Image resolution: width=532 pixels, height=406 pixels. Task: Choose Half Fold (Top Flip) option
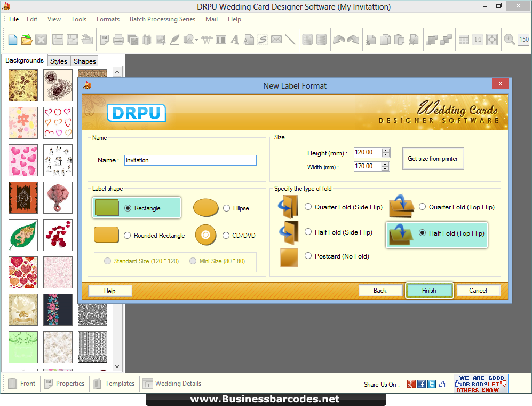click(x=422, y=233)
